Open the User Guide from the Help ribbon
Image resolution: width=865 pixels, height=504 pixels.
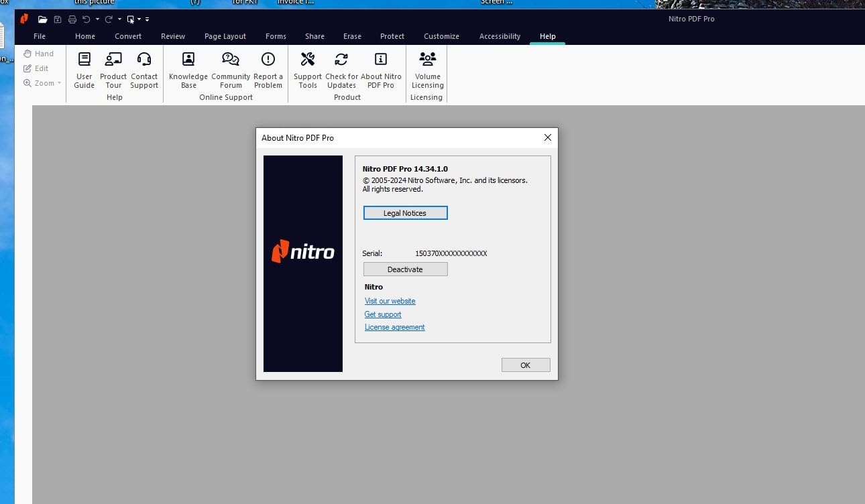pyautogui.click(x=84, y=69)
